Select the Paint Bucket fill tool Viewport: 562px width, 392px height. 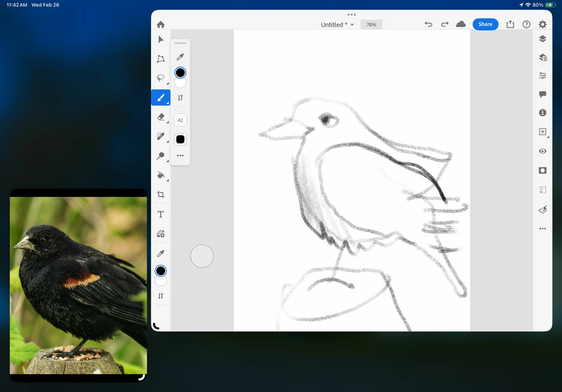161,175
